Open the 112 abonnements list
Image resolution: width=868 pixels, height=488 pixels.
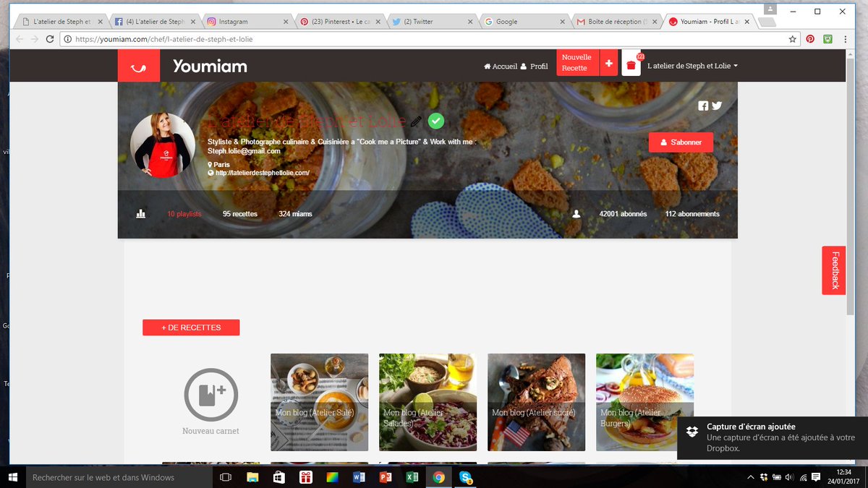(692, 214)
